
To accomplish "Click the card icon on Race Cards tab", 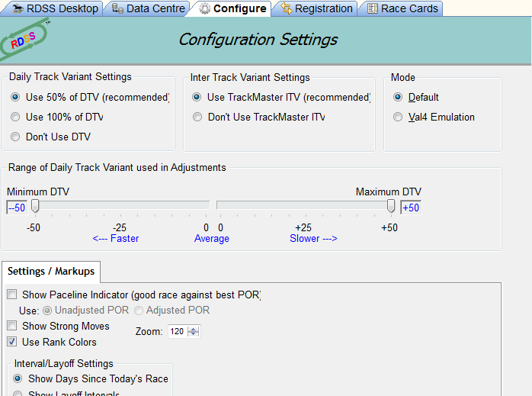I will (373, 8).
